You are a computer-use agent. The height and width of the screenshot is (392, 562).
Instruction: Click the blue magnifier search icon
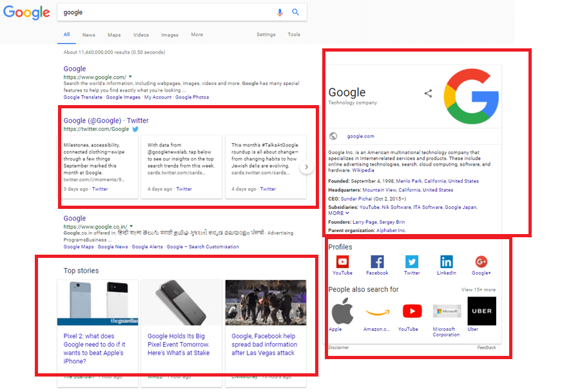(x=295, y=12)
